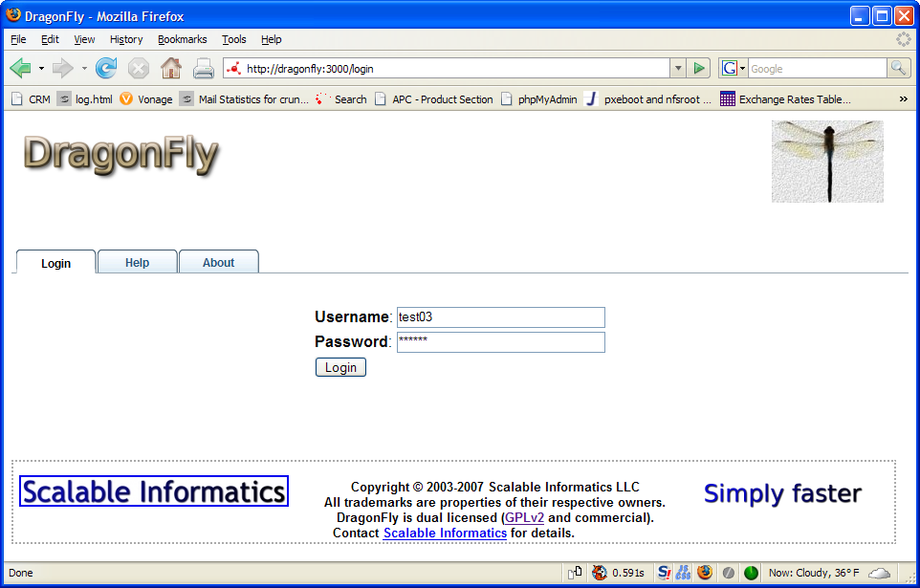The width and height of the screenshot is (920, 588).
Task: Click the green Back arrow button
Action: (x=20, y=69)
